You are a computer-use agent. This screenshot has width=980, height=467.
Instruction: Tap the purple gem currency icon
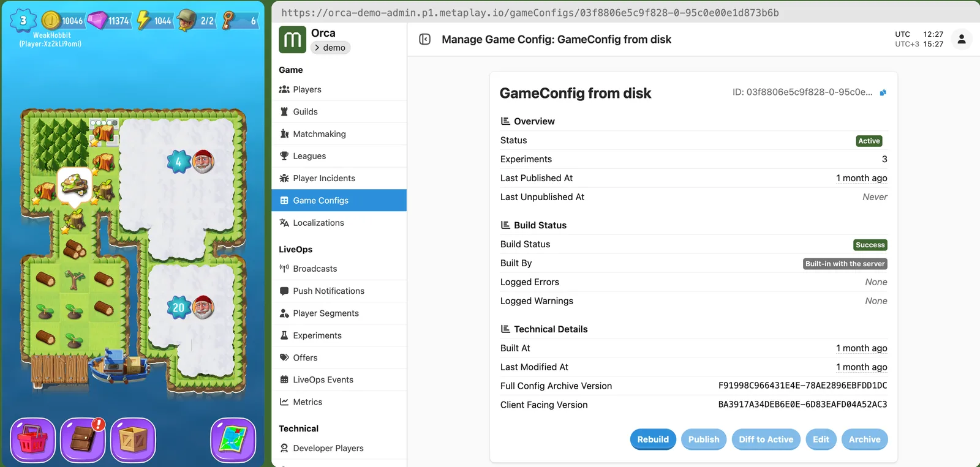[x=97, y=20]
